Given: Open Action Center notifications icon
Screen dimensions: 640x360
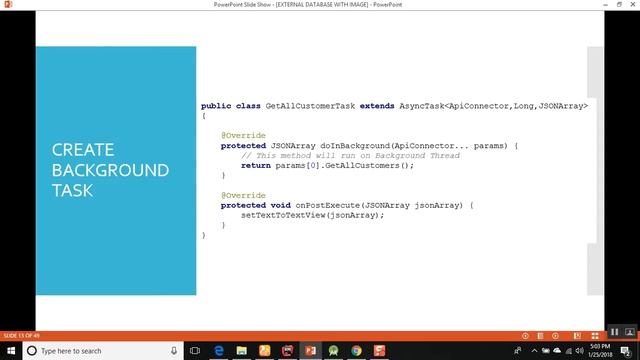Looking at the screenshot, I should pyautogui.click(x=625, y=351).
